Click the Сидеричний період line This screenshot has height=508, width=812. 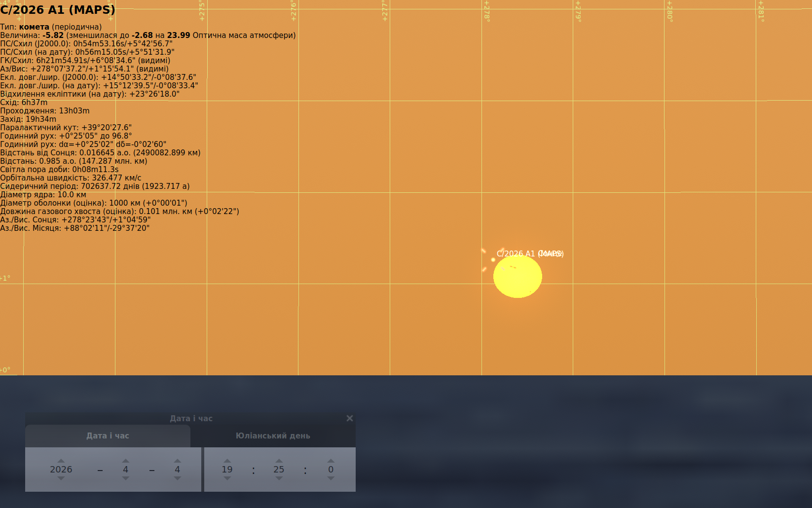(95, 186)
